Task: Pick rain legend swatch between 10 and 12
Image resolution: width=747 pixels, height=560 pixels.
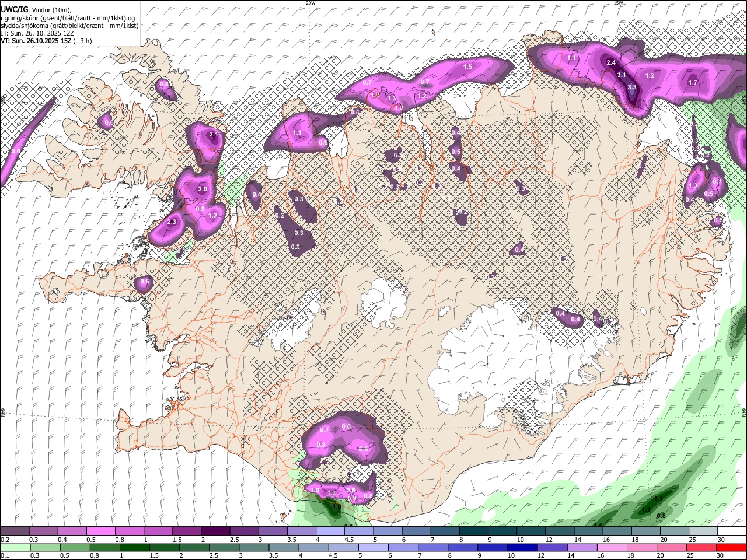Action: point(522,547)
